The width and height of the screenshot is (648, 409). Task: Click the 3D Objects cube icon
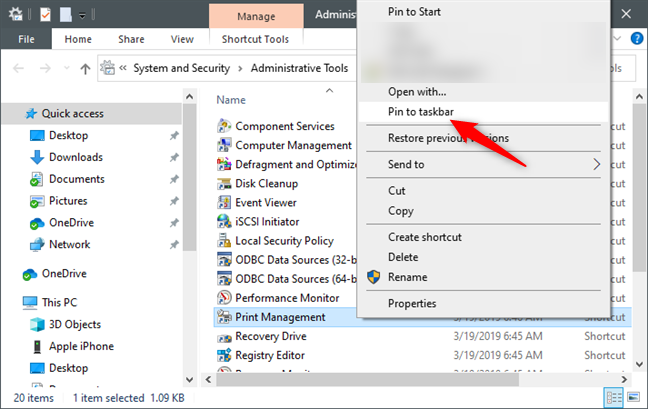click(37, 325)
